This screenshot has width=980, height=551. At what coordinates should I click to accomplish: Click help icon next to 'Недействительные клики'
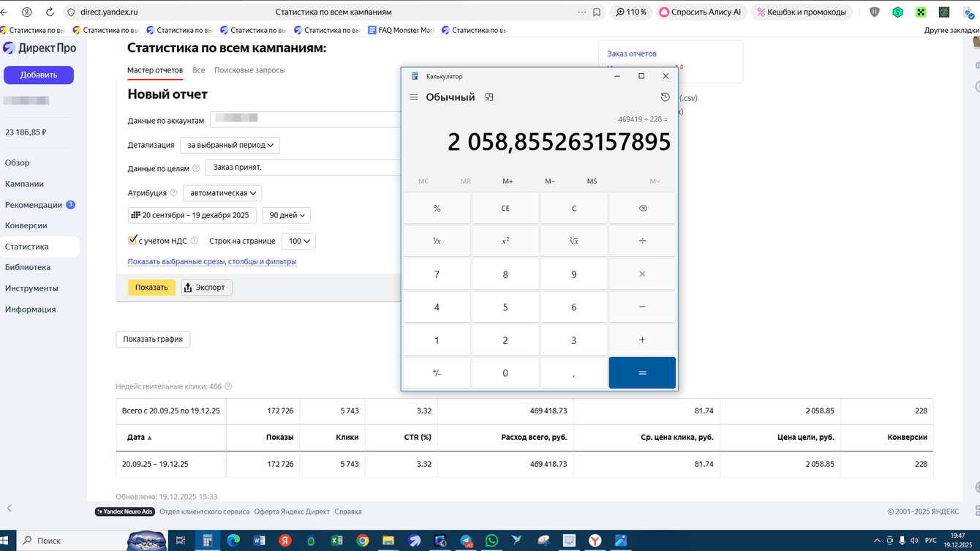228,386
